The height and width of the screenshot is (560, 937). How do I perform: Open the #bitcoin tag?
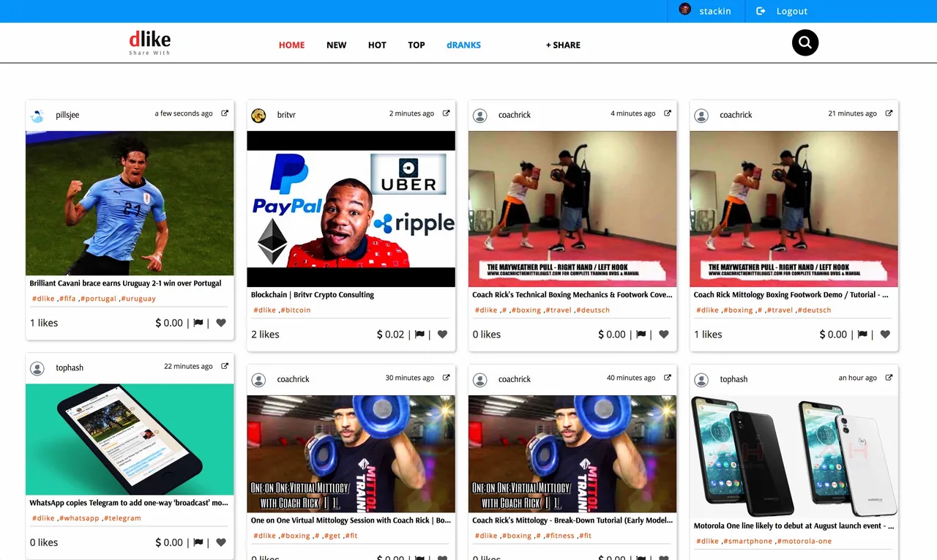tap(296, 310)
